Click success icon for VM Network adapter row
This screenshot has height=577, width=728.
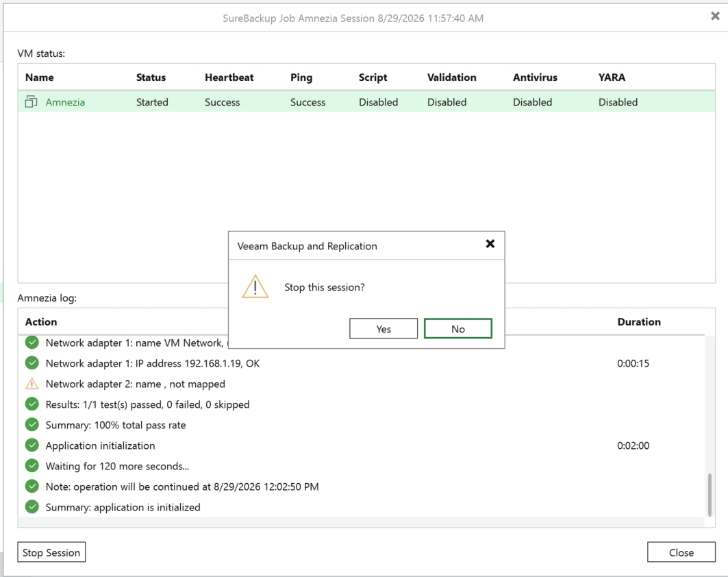32,343
